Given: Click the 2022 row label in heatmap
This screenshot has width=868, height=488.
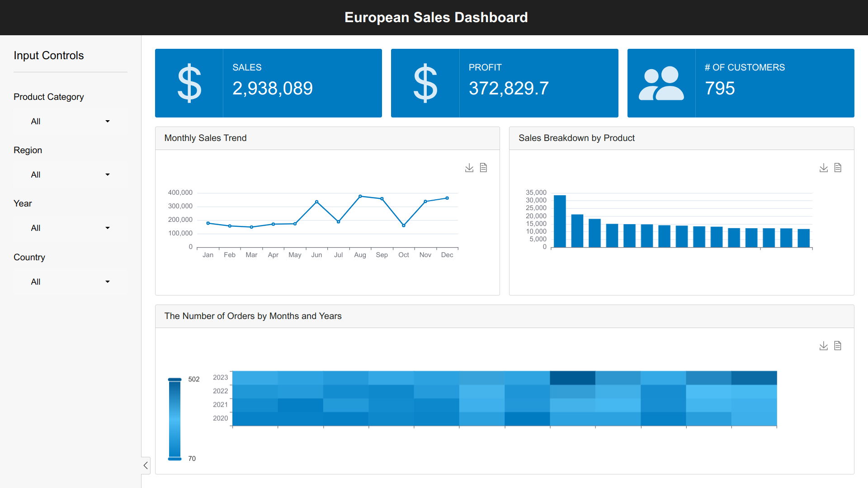Looking at the screenshot, I should coord(221,391).
